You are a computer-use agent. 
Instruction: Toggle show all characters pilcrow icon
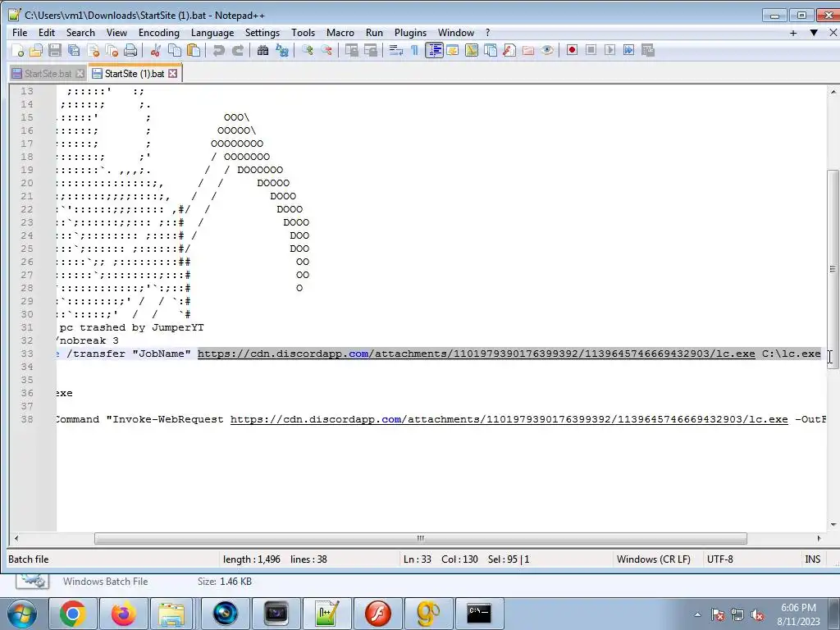(x=414, y=50)
